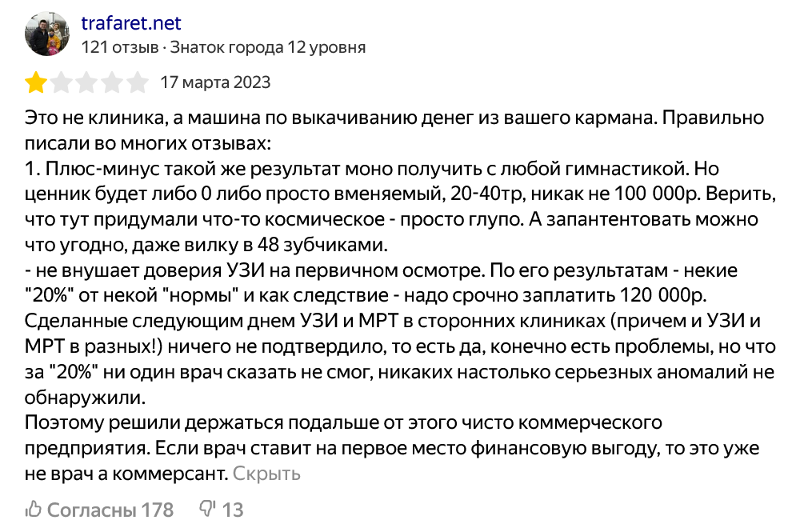
Task: Open the 121 отзыв reviews count
Action: (x=120, y=47)
